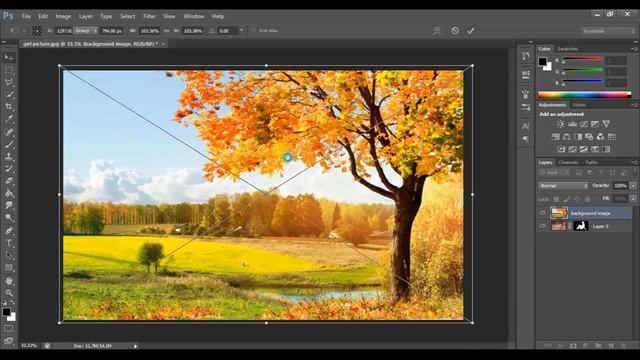Click the Black & White adjustment icon

pos(578,137)
